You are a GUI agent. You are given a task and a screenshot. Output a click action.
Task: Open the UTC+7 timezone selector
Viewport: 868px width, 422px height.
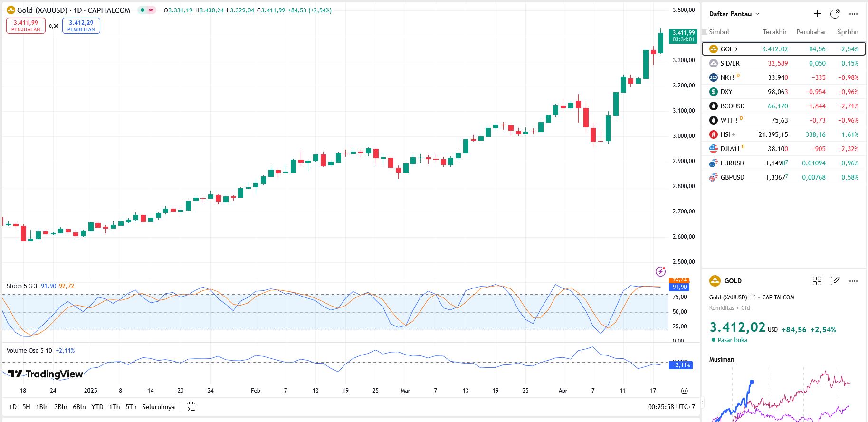tap(671, 407)
